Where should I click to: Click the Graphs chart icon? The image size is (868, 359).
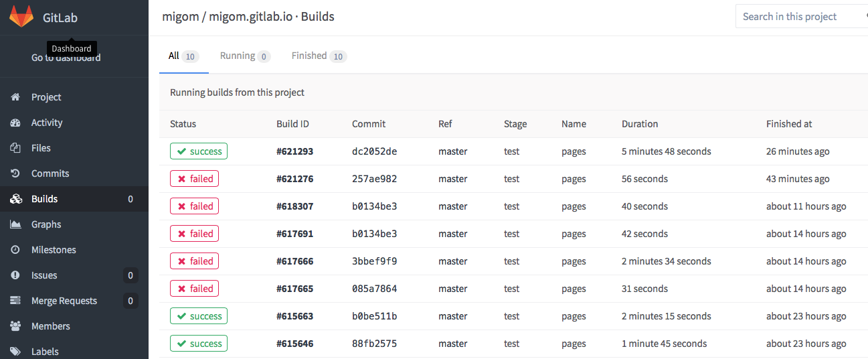pyautogui.click(x=15, y=224)
